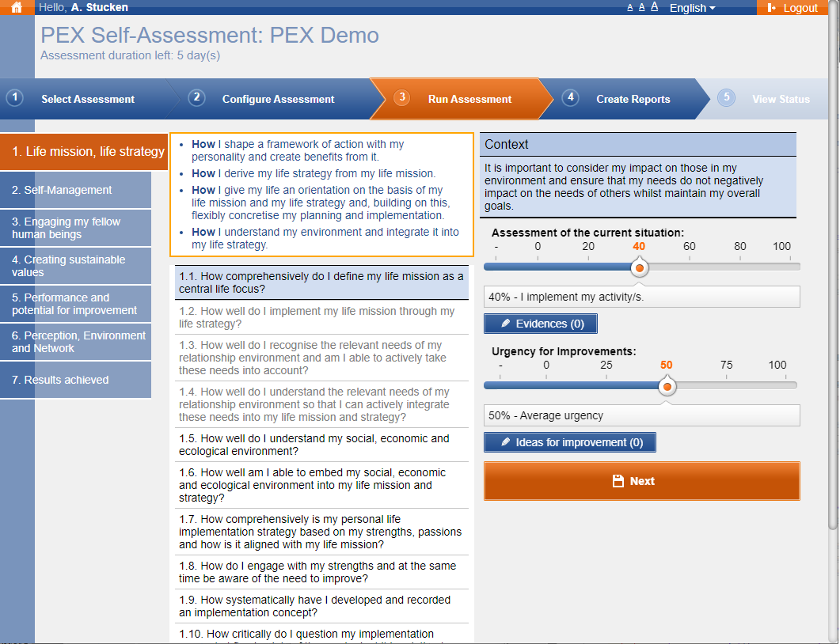The width and height of the screenshot is (840, 644).
Task: Open Evidences (0) editor
Action: click(541, 324)
